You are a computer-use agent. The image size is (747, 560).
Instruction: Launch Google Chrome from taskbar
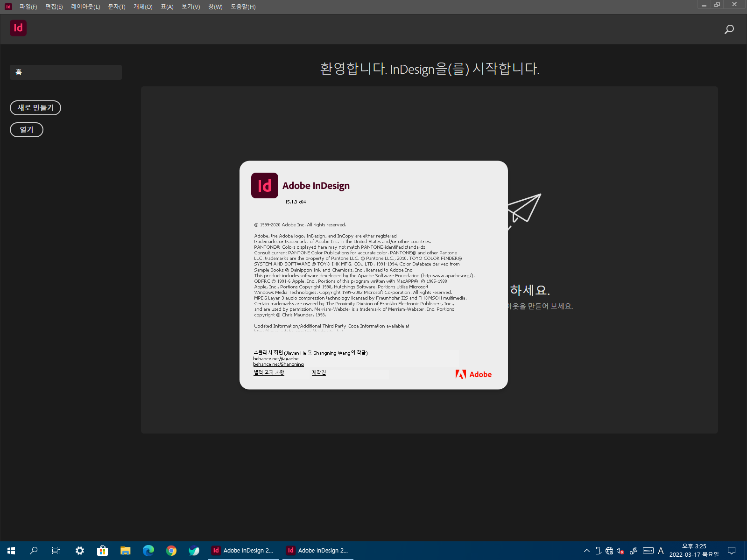(x=171, y=551)
